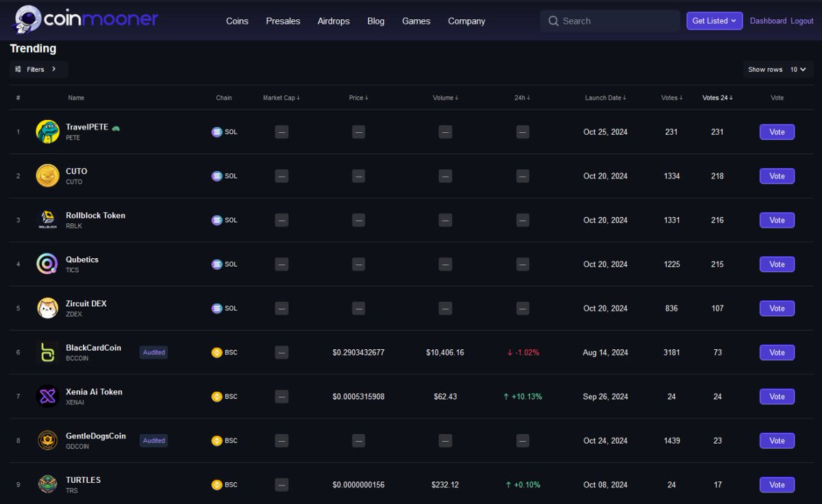This screenshot has width=822, height=504.
Task: Click the Xenia Ai Token name
Action: point(94,392)
